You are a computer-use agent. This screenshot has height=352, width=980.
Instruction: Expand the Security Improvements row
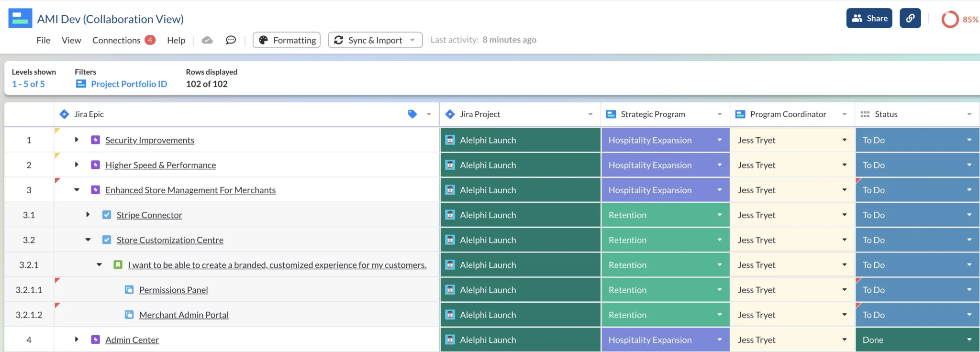[x=77, y=140]
